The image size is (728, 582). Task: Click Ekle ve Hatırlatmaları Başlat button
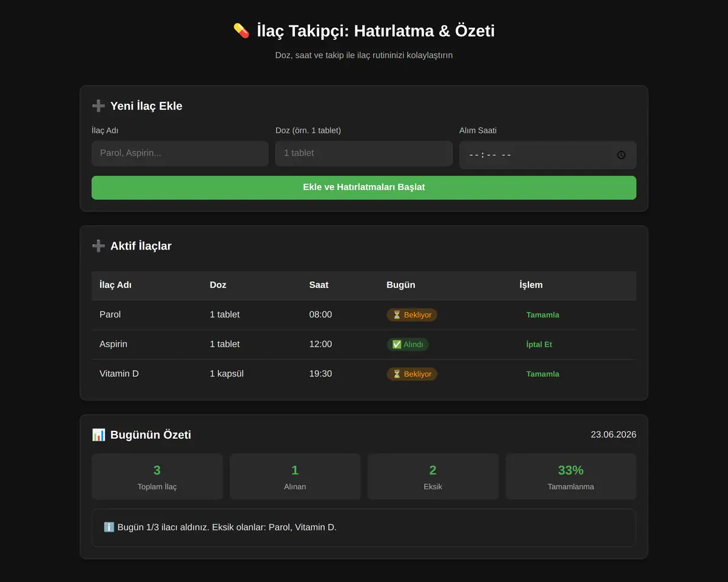coord(364,188)
